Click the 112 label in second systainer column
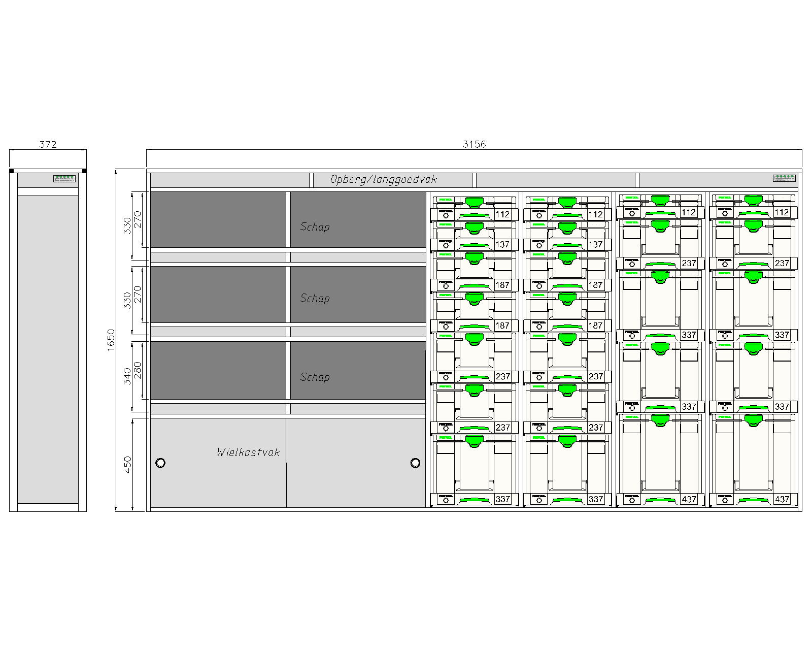812x650 pixels. (596, 214)
